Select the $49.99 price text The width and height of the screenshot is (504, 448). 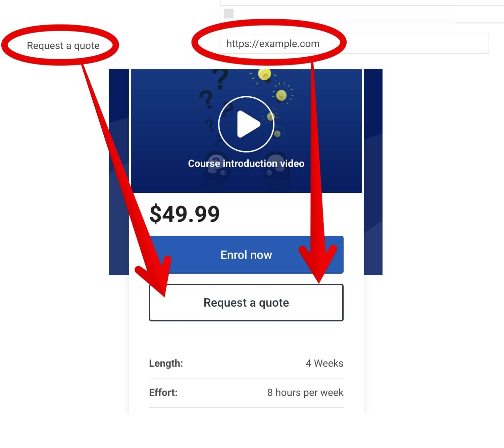pos(185,214)
